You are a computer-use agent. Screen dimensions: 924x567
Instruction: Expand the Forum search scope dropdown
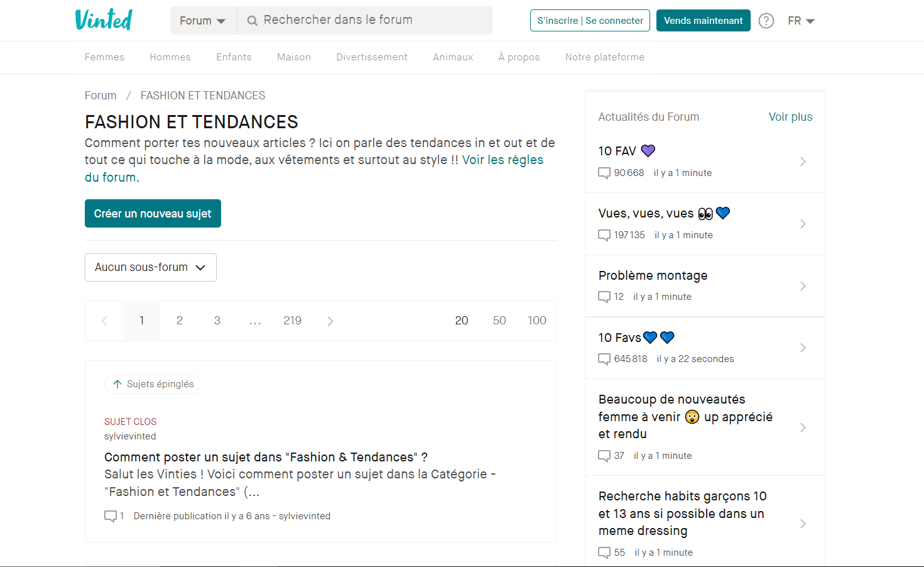(x=203, y=21)
